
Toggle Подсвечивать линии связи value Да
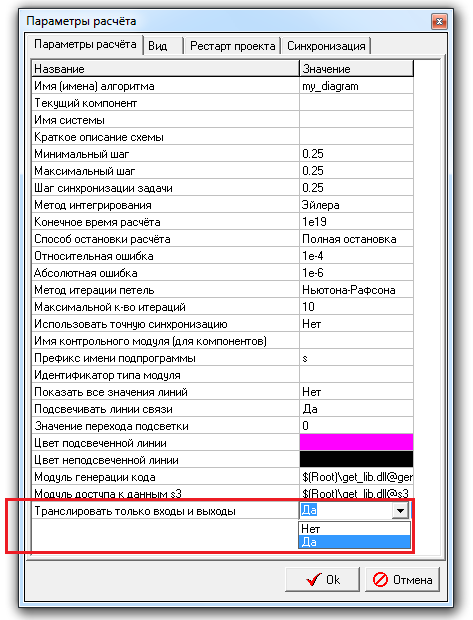[x=356, y=409]
